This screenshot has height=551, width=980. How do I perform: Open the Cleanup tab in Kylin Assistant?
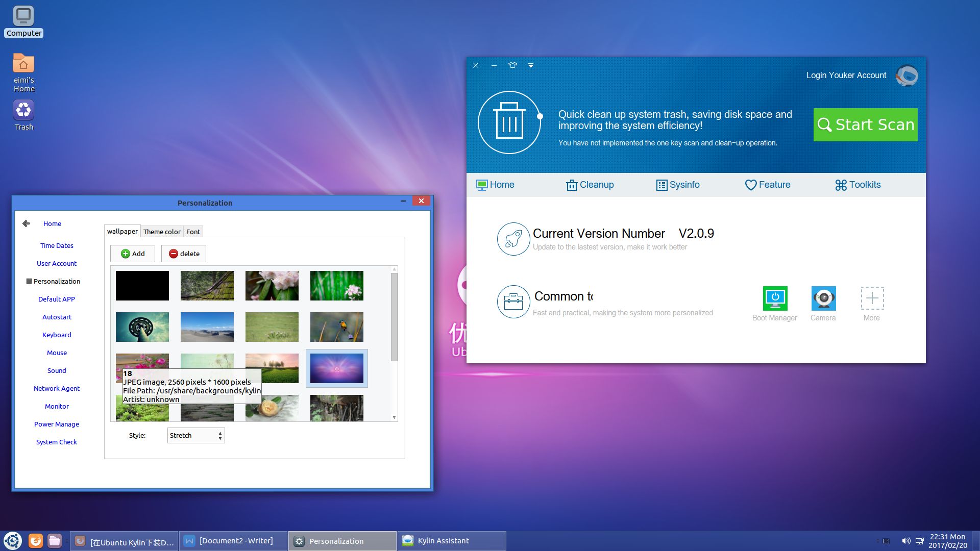tap(590, 185)
